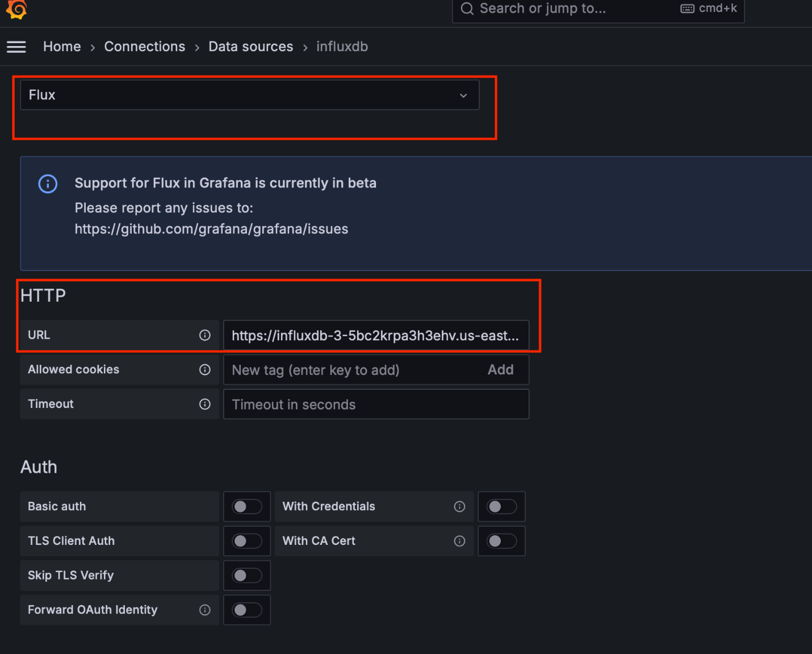The image size is (812, 654).
Task: Click the github grafana issues URL text
Action: pos(211,229)
